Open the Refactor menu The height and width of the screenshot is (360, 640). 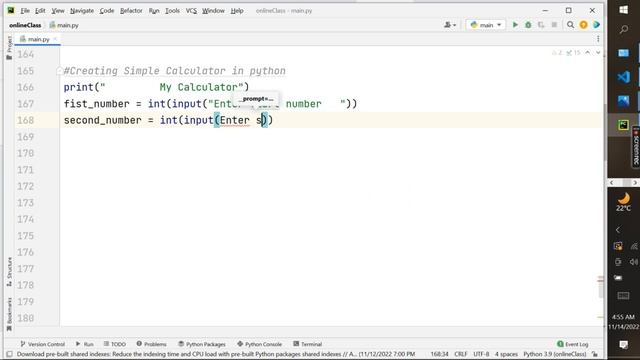tap(131, 11)
